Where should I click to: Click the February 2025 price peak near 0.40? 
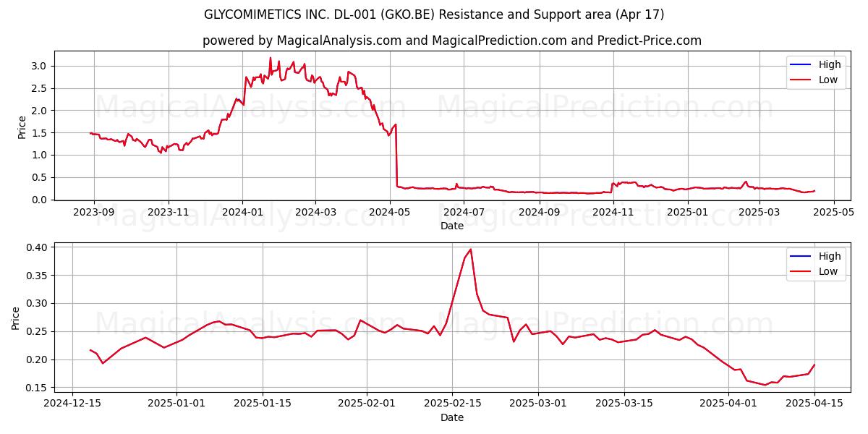point(470,250)
